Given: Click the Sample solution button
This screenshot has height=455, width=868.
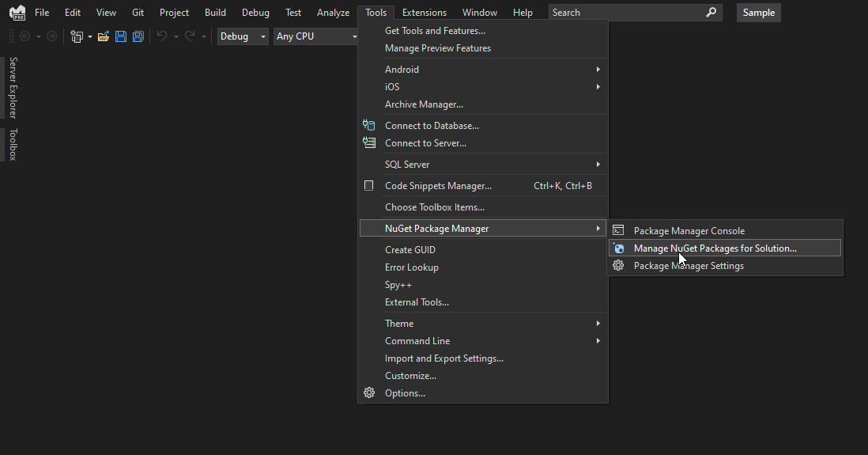Looking at the screenshot, I should click(758, 12).
